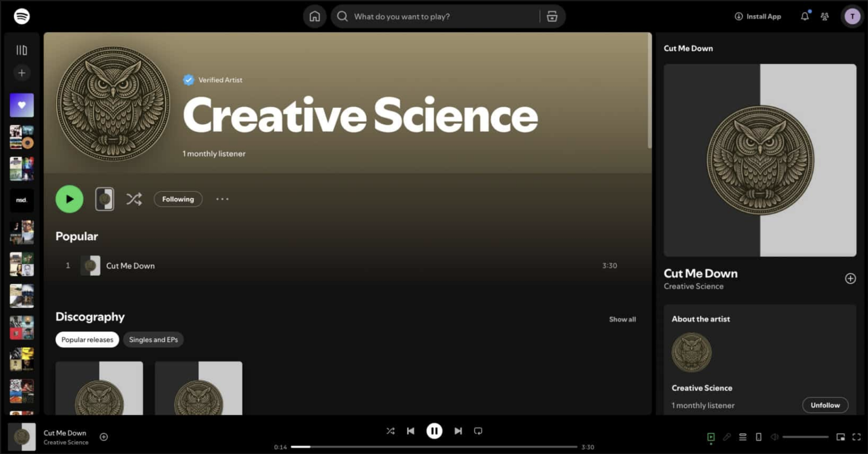Toggle shuffle in player controls
The width and height of the screenshot is (868, 454).
(x=391, y=431)
